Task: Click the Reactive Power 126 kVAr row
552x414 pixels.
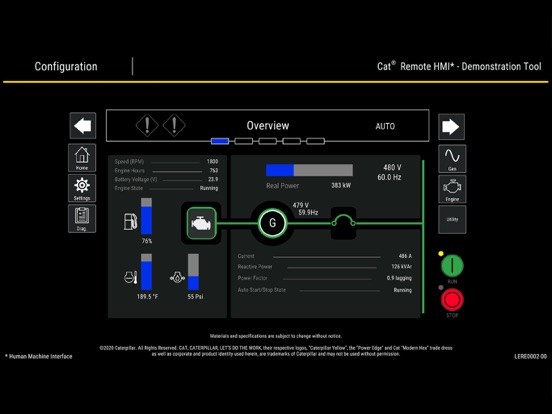Action: 325,267
